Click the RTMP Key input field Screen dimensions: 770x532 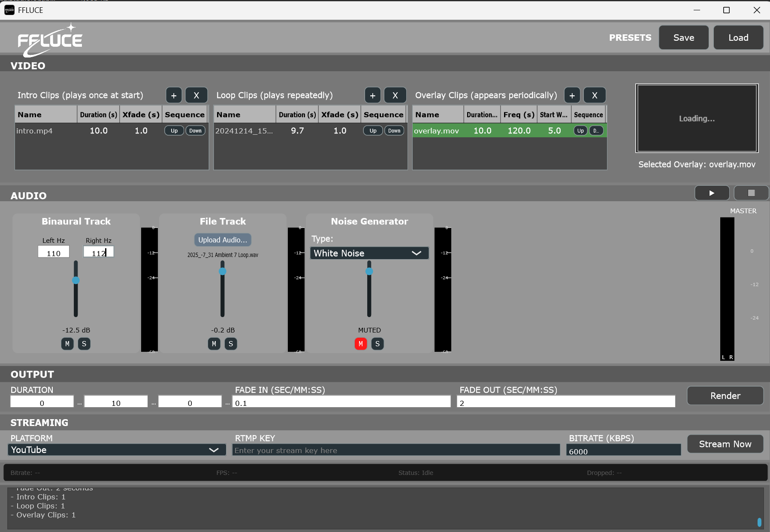(x=396, y=450)
